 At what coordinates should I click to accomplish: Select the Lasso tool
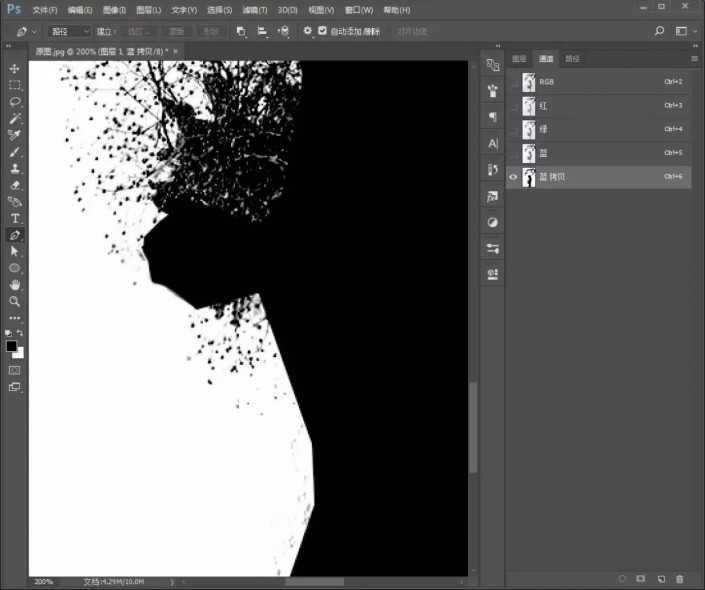[15, 102]
